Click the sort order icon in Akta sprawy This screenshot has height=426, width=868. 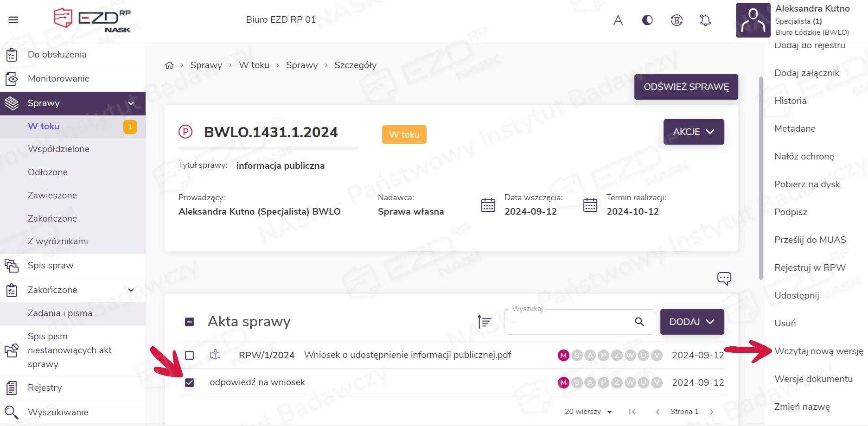[x=484, y=321]
